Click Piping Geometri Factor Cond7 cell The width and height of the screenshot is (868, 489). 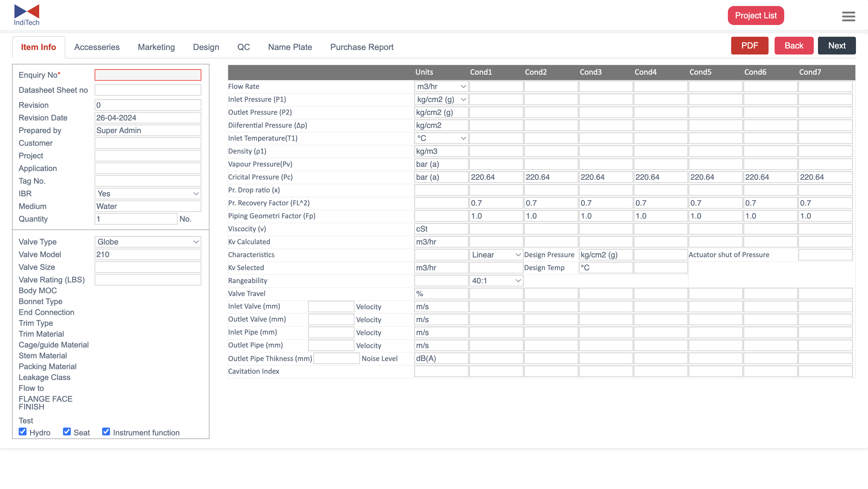825,216
